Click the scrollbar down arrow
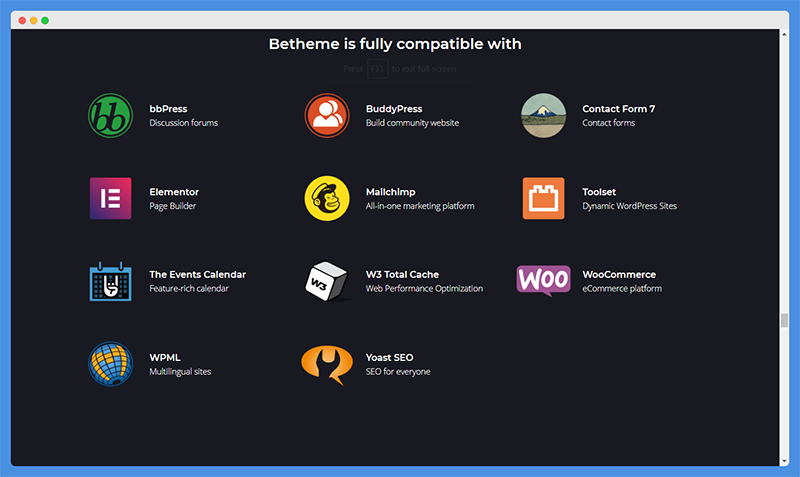This screenshot has width=800, height=477. tap(784, 461)
